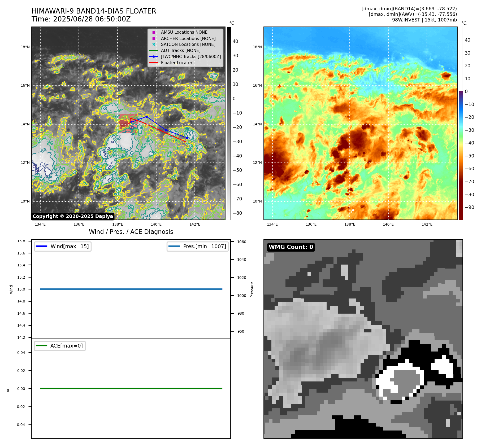Click the −0.04 tick on the ACE axis
This screenshot has width=481, height=448.
(x=20, y=425)
